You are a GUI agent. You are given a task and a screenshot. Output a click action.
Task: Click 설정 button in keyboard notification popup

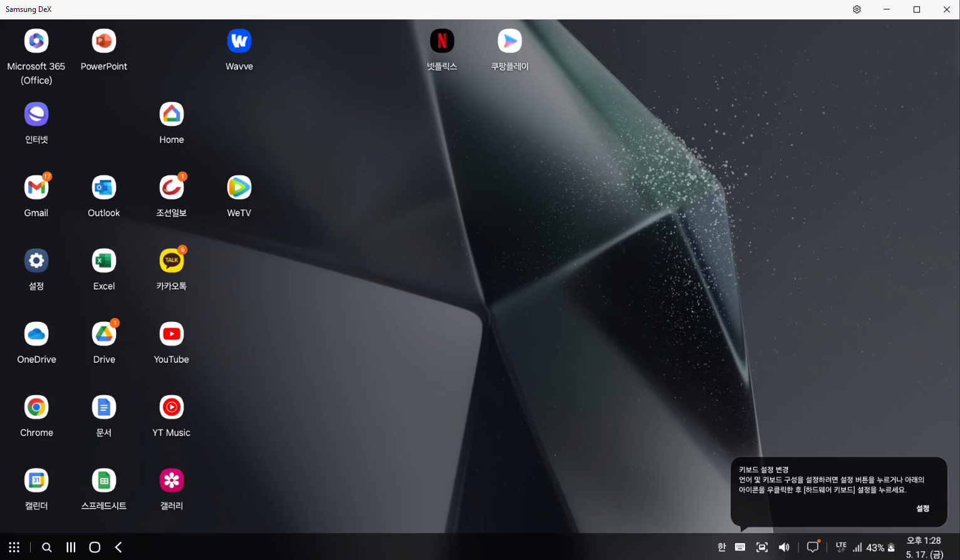pos(923,509)
